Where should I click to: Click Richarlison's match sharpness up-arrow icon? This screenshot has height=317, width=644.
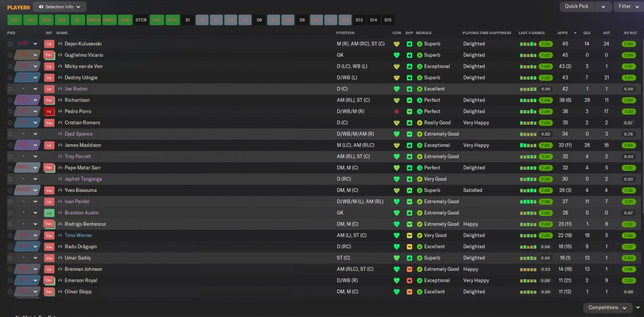(410, 100)
